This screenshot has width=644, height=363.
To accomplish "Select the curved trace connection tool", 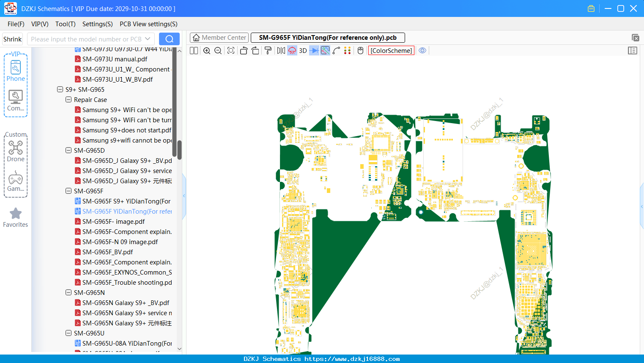I will [337, 51].
